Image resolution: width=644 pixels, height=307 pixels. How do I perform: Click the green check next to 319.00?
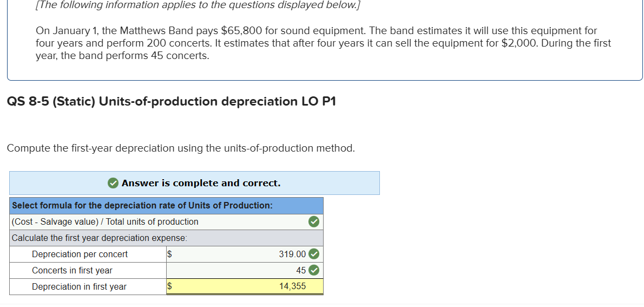coord(313,254)
